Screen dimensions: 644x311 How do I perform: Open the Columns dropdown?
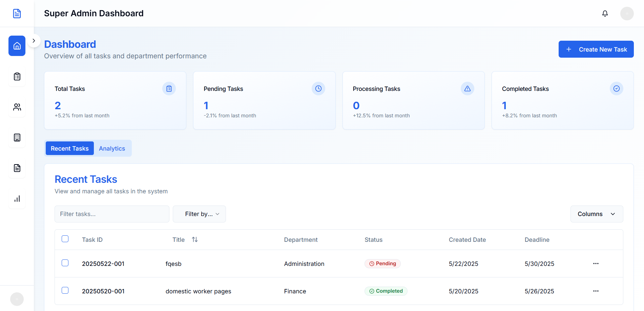point(597,214)
